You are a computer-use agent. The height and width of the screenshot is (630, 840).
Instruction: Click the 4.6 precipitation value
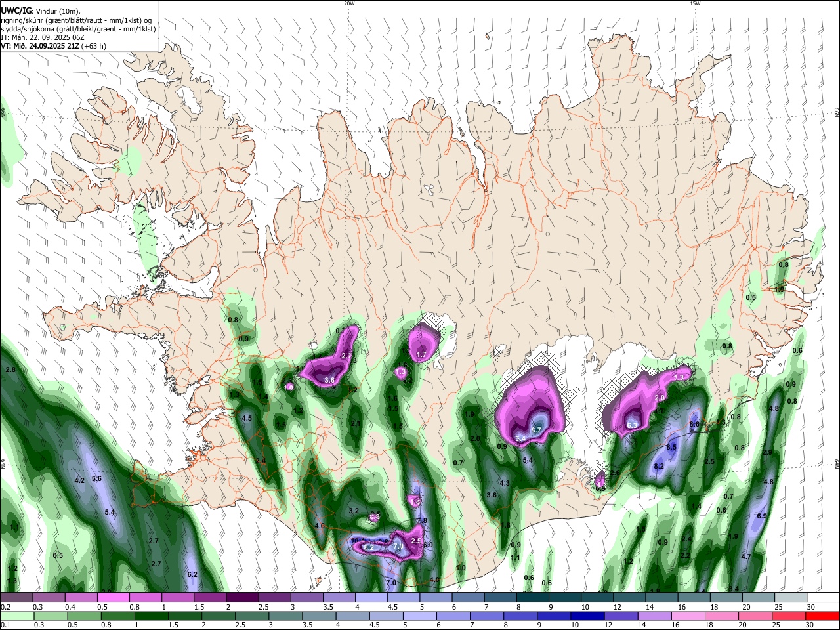(x=320, y=526)
